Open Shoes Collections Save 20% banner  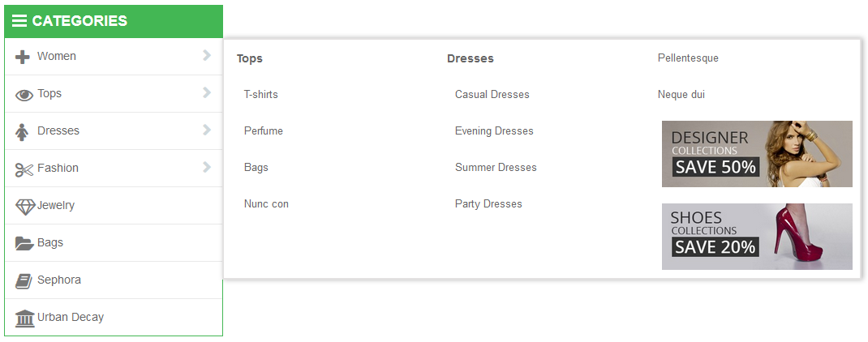pos(757,237)
